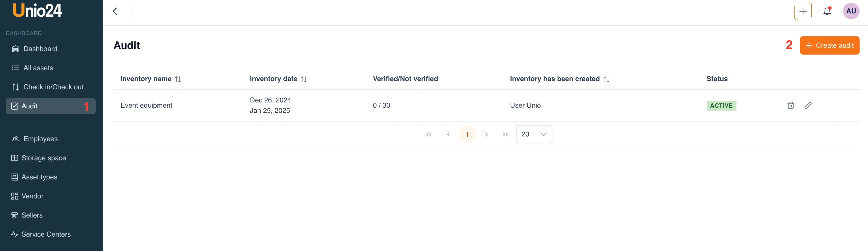
Task: Open the Event equipment audit row
Action: [146, 106]
